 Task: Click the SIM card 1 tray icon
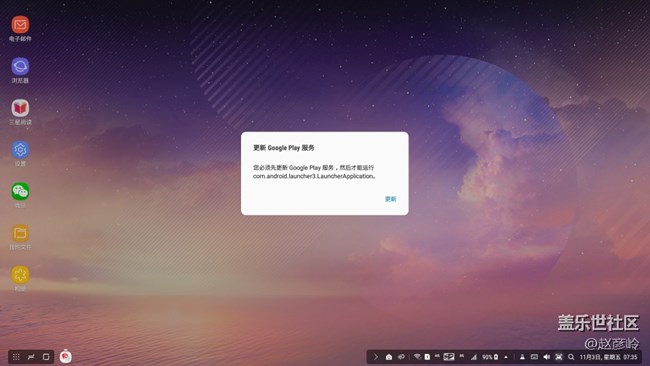pyautogui.click(x=427, y=357)
